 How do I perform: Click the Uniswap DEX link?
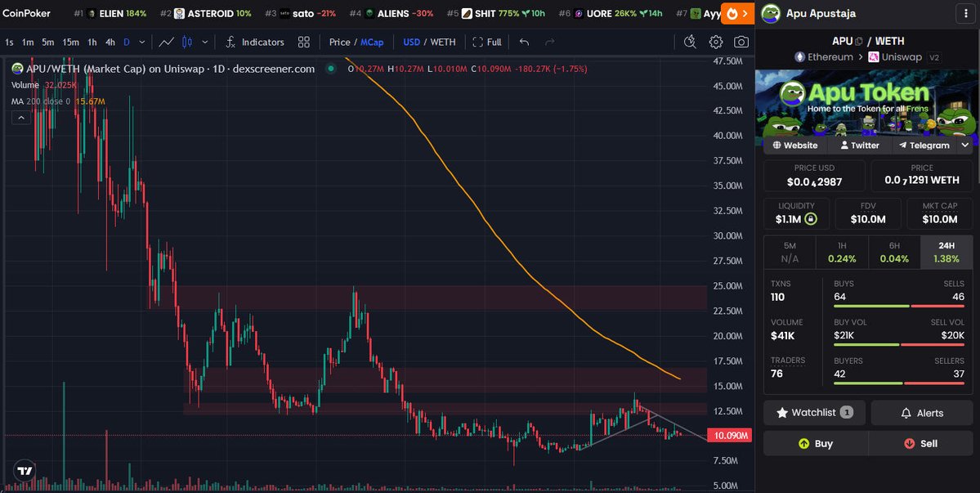click(895, 57)
